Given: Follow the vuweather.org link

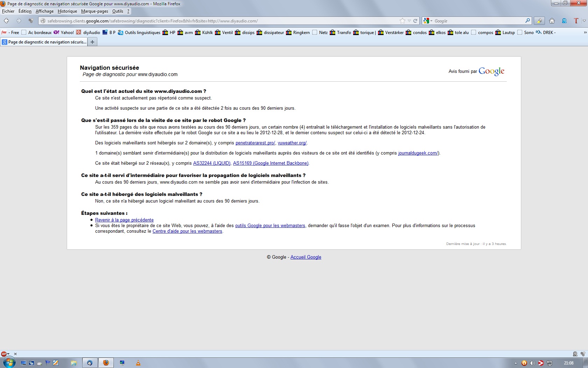Looking at the screenshot, I should tap(292, 143).
